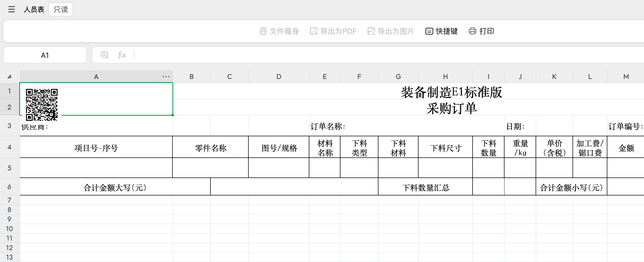
Task: Click the 打印 printer icon
Action: tap(472, 31)
